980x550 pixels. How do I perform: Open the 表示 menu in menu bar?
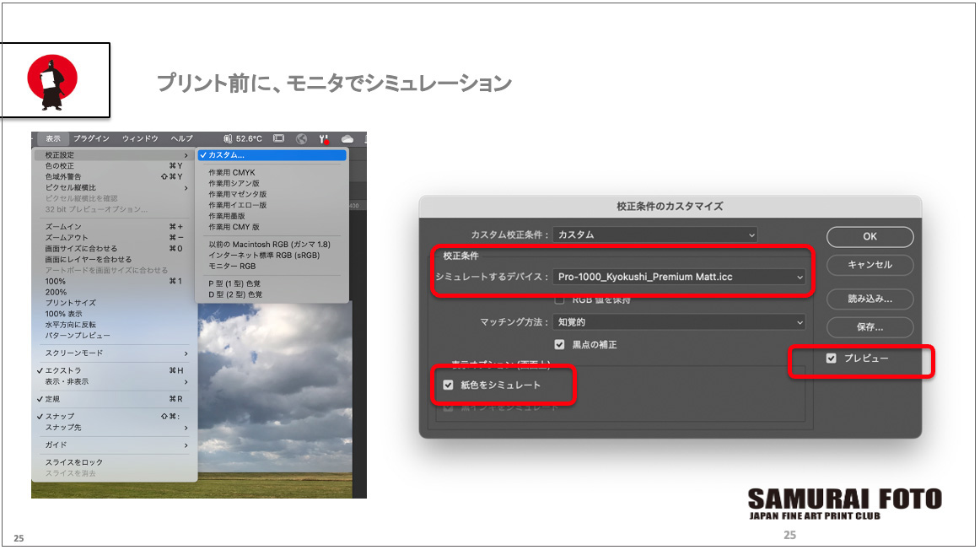(53, 138)
